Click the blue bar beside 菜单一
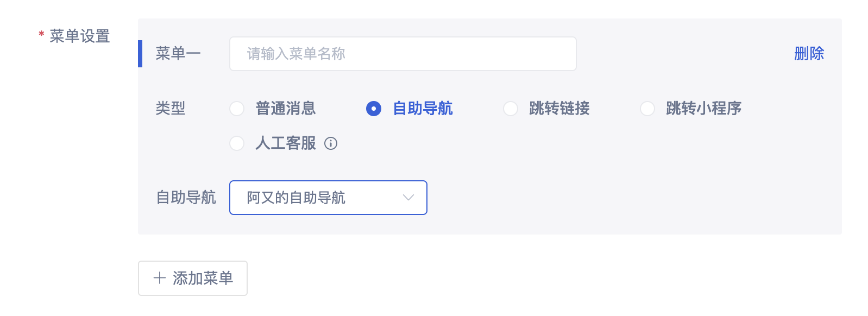The image size is (868, 316). tap(140, 54)
